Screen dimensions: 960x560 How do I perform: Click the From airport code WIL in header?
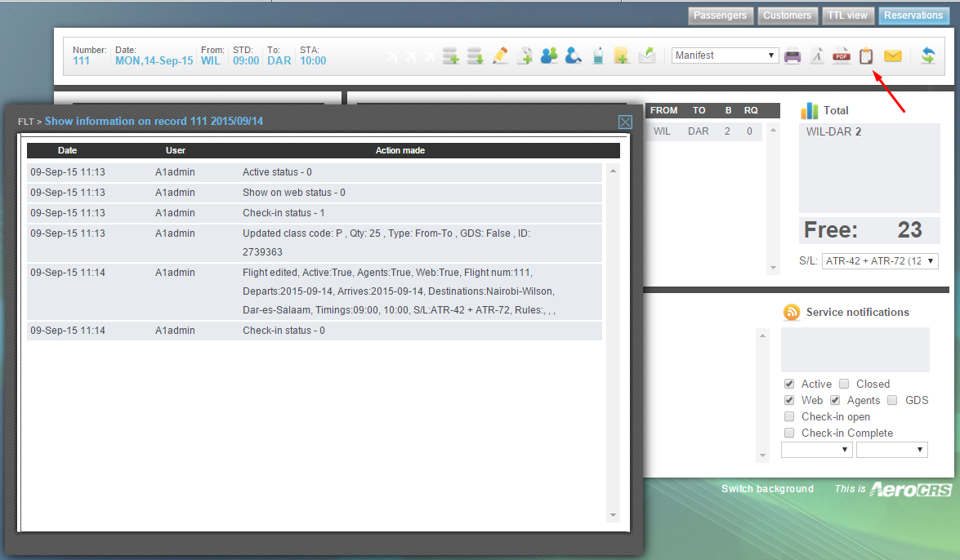tap(211, 60)
